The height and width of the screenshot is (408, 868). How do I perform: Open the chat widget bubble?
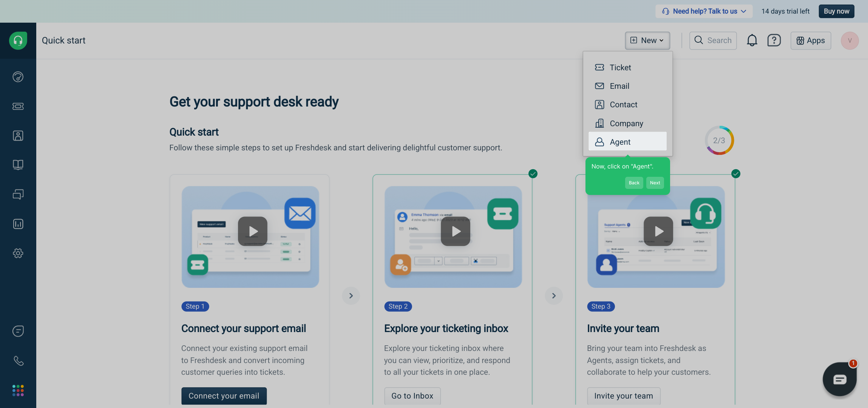[x=839, y=379]
